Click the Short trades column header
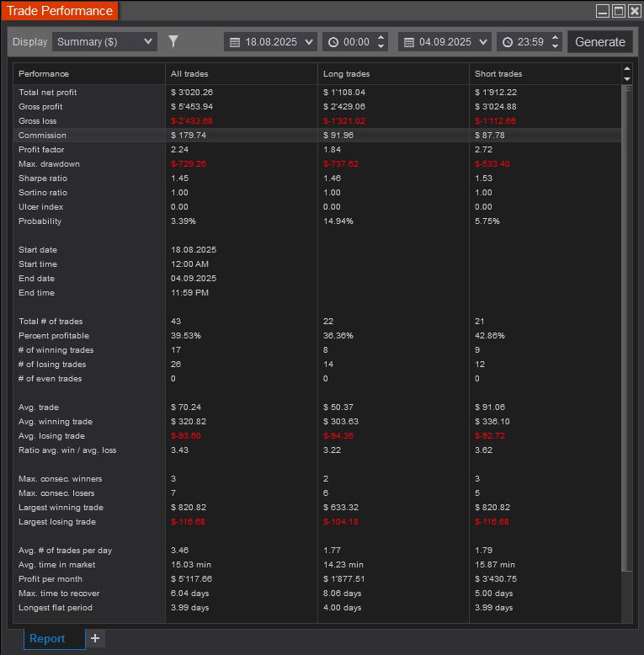 point(498,74)
